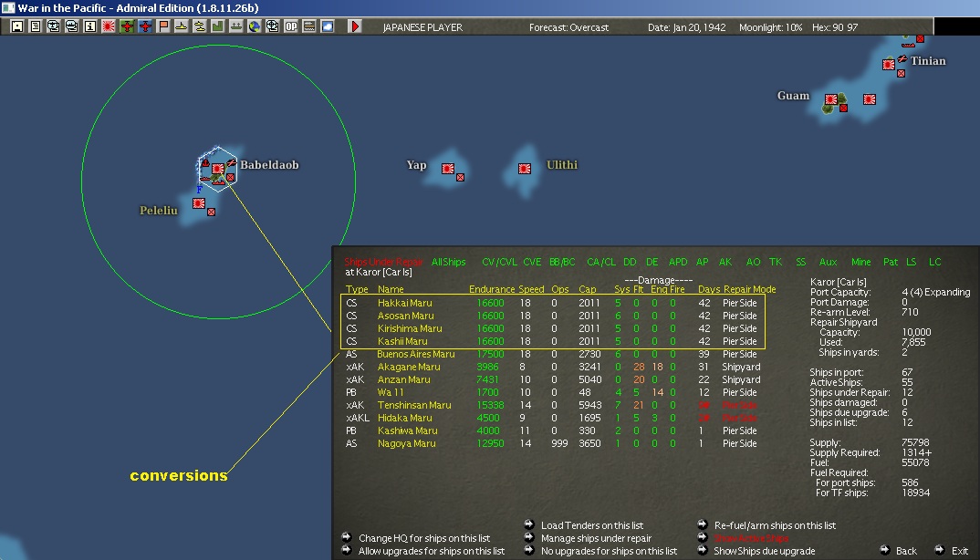This screenshot has width=980, height=560.
Task: Click Re-fuel/arm ships on this list
Action: coord(775,525)
